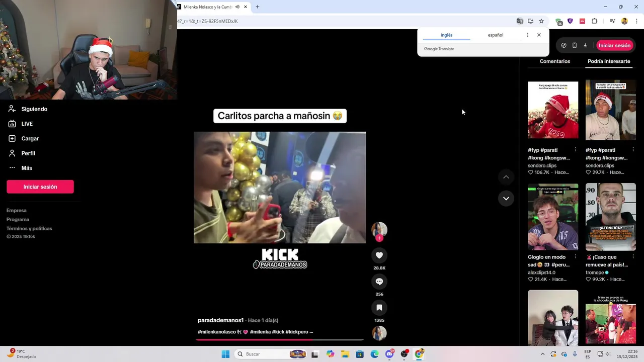Go to next video with down arrow
Screen dimensions: 644x362
pyautogui.click(x=506, y=199)
